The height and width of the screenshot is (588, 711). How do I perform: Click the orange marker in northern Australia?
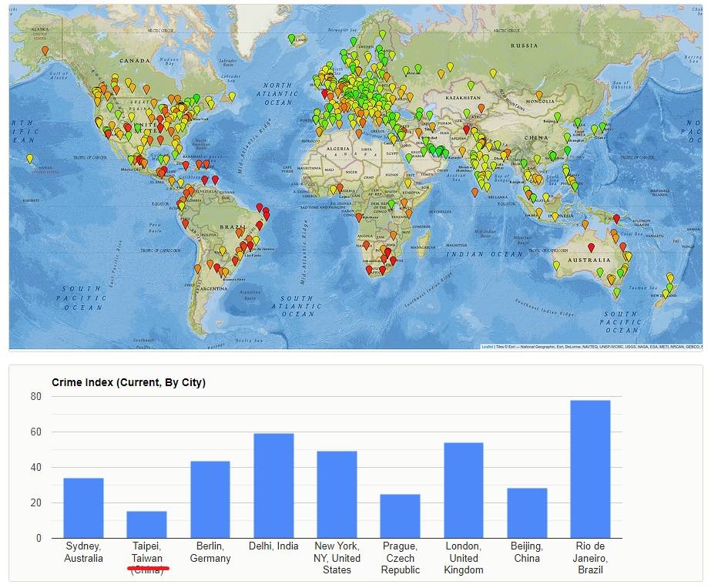[x=585, y=224]
